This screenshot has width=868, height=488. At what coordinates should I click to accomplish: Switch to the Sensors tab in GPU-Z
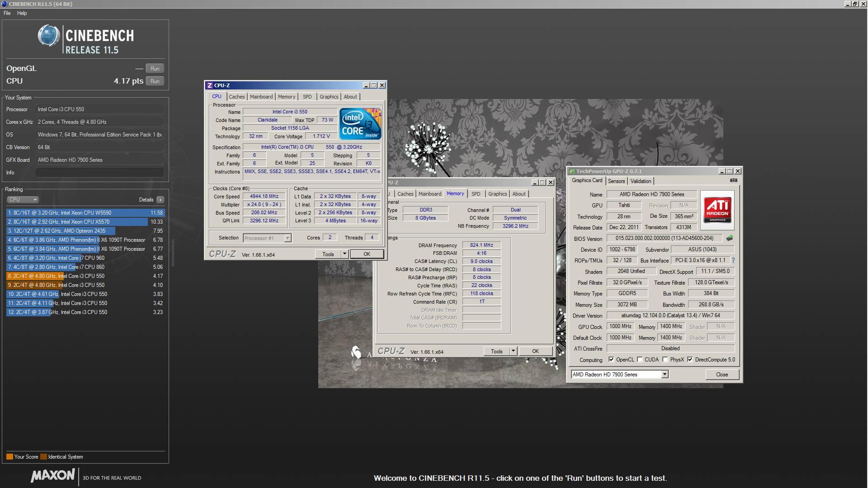616,181
